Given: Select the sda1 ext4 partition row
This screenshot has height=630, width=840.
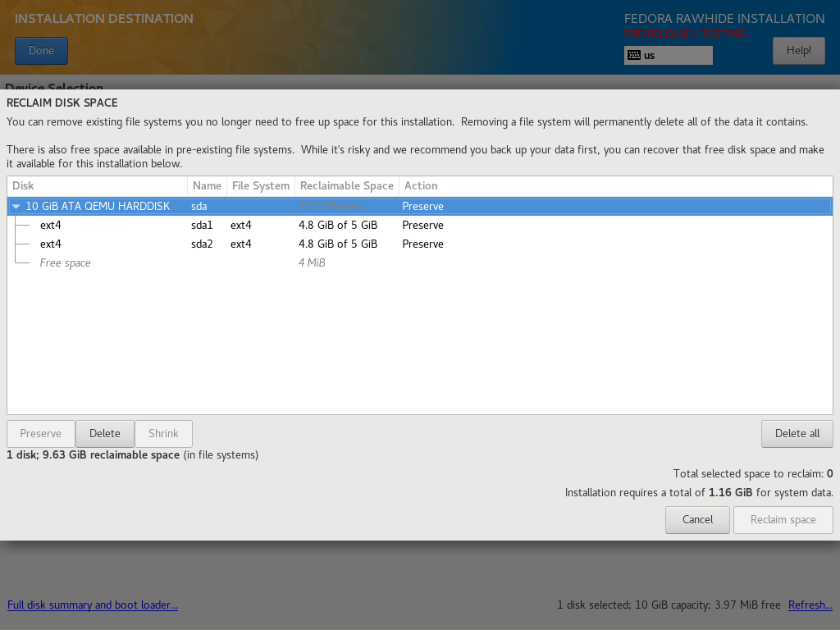Looking at the screenshot, I should (420, 225).
